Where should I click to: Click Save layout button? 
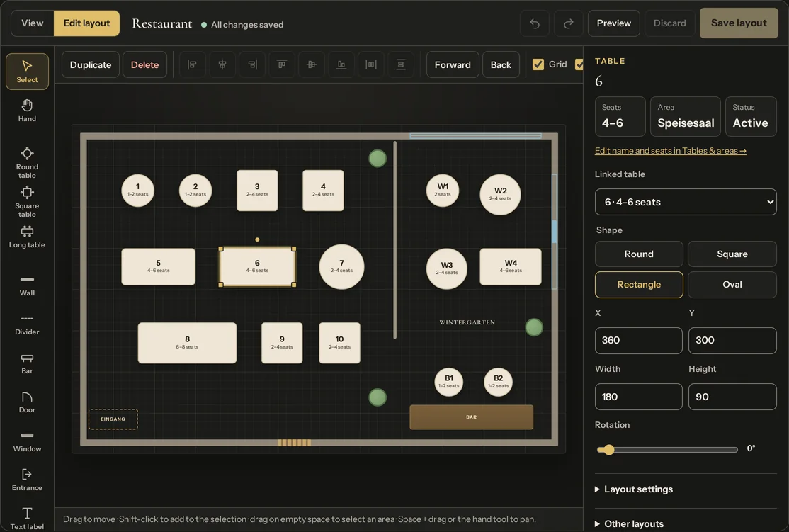click(739, 23)
